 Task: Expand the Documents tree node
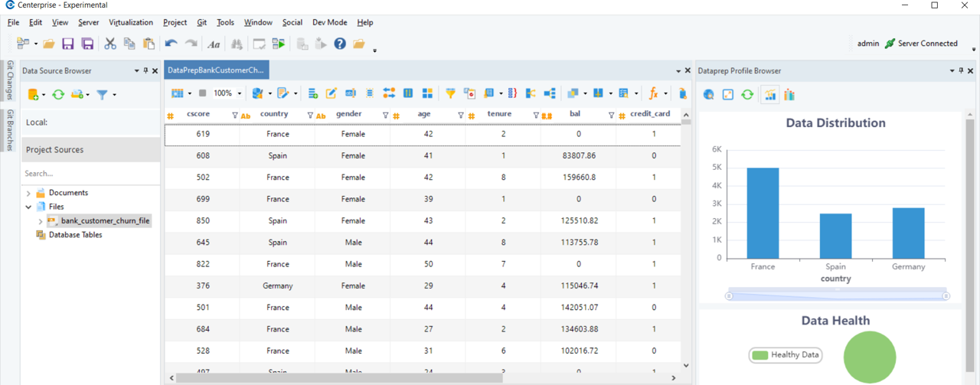[29, 193]
